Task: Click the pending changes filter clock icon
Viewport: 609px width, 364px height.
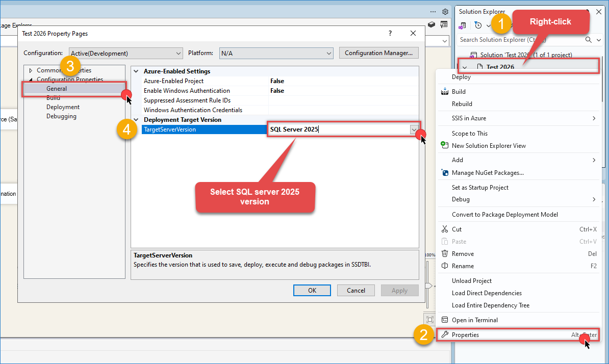Action: 478,25
